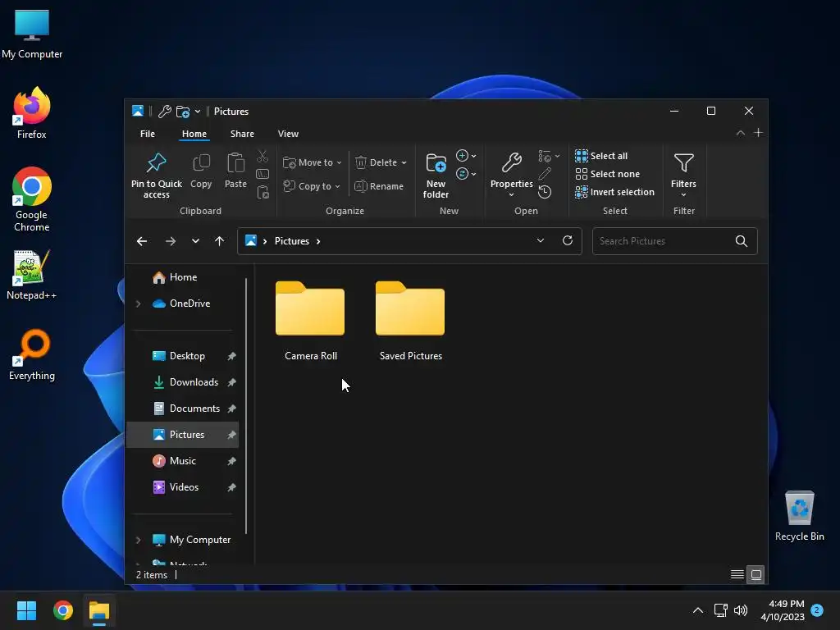
Task: Click the properties wrench in title bar
Action: click(x=164, y=112)
